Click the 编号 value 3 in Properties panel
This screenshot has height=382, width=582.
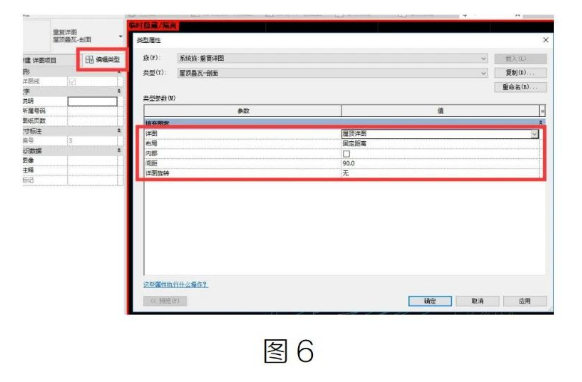tap(92, 141)
